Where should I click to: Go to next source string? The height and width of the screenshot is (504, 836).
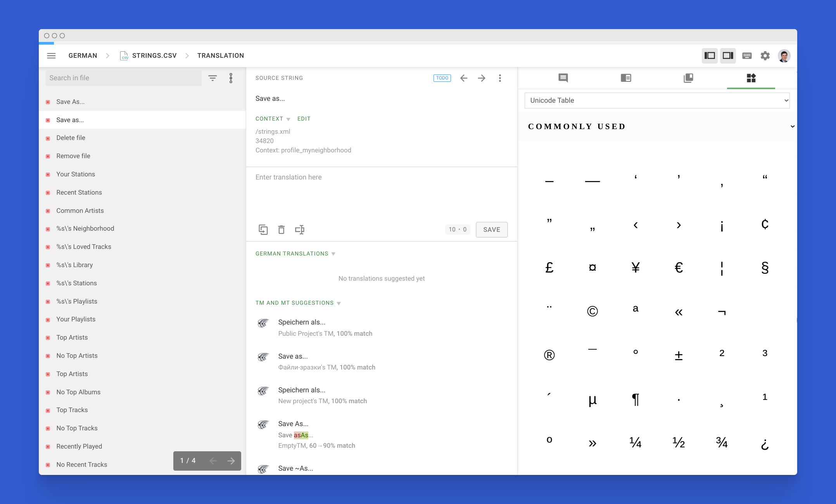482,78
